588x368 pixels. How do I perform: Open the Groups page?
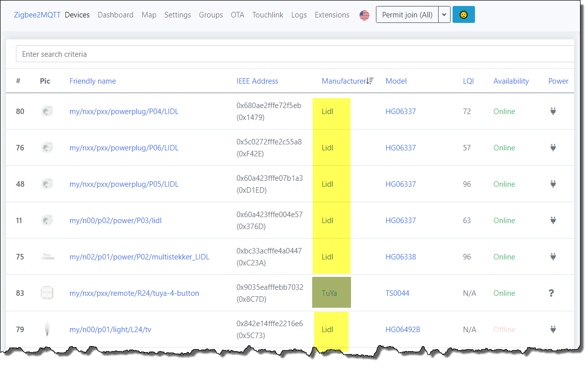coord(211,14)
